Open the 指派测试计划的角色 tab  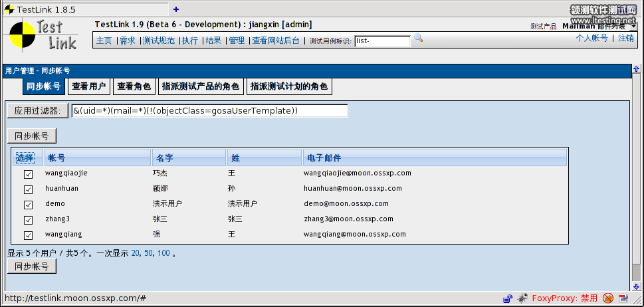tap(289, 86)
